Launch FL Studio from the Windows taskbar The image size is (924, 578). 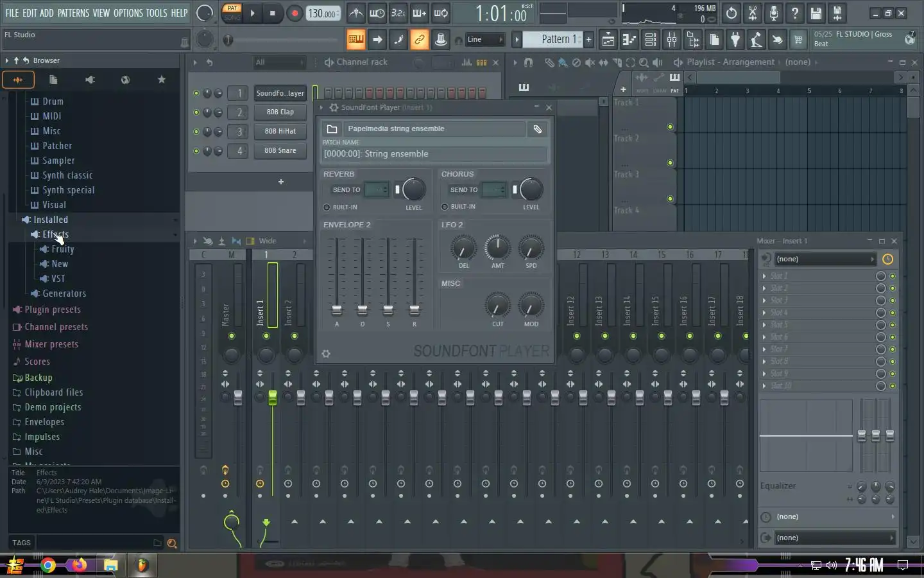click(142, 565)
